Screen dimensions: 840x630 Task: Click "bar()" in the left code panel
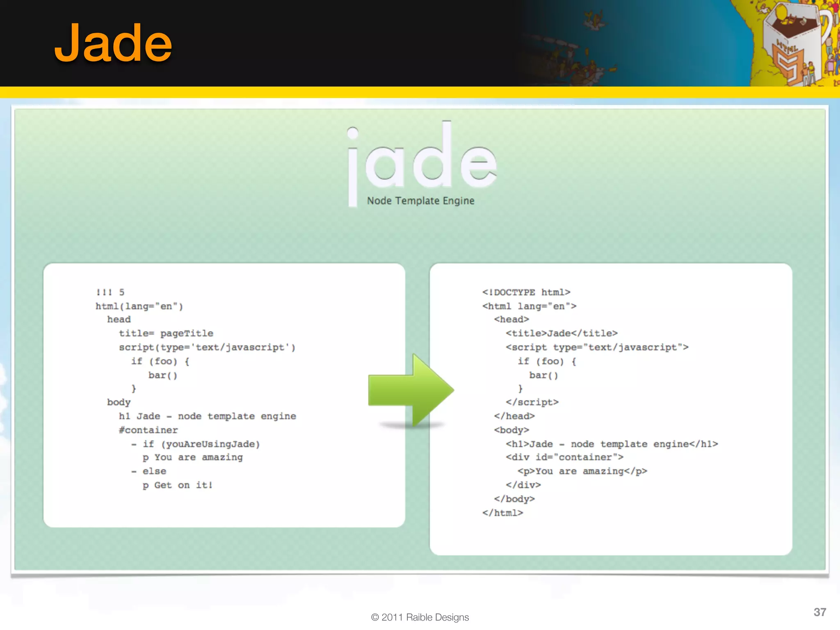click(x=163, y=375)
